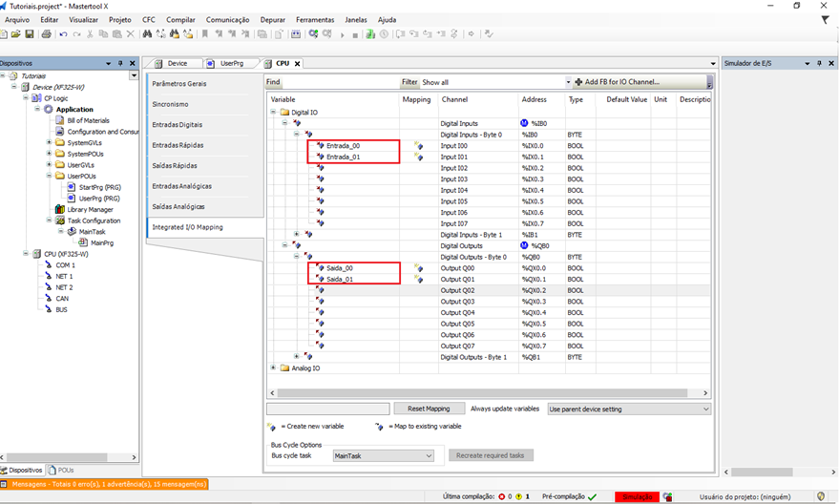Click the Save icon in the toolbar

[x=30, y=34]
